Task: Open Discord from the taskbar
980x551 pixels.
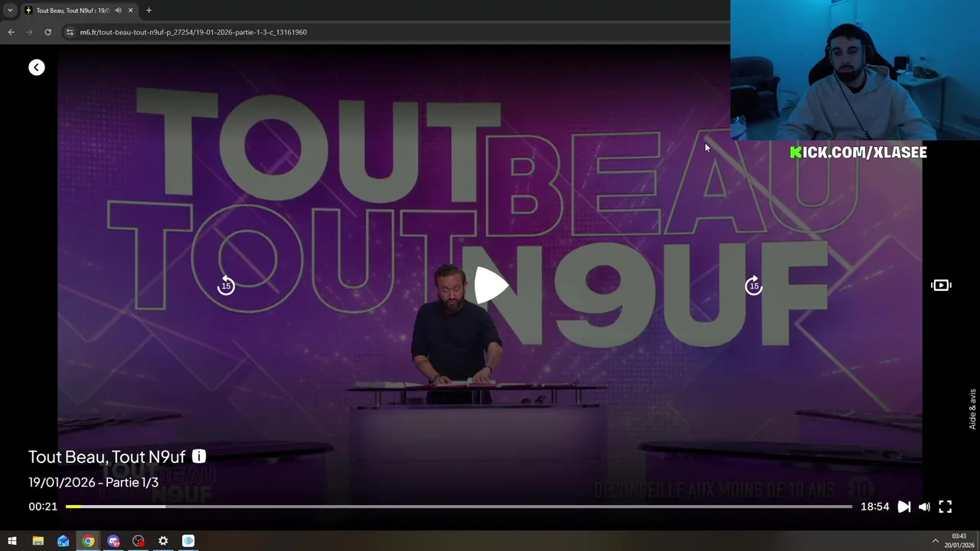Action: click(113, 541)
